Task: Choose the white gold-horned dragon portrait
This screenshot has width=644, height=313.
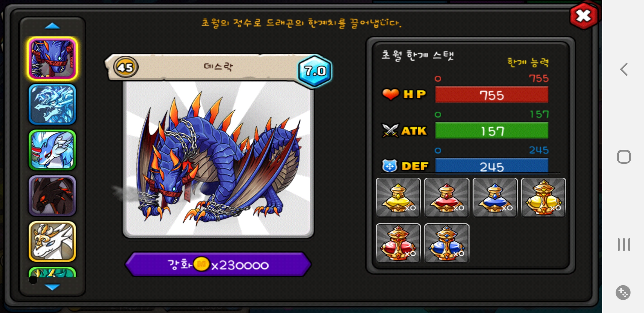Action: (52, 241)
